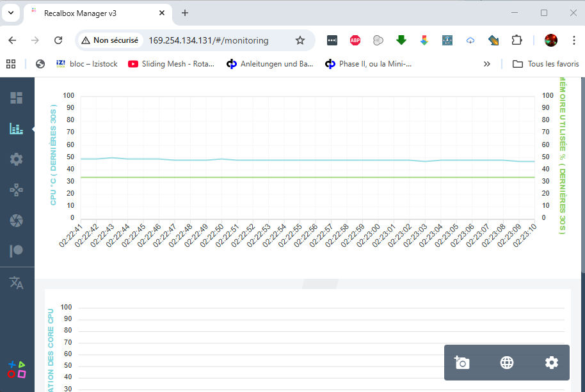The height and width of the screenshot is (392, 585).
Task: Select the monitoring chart icon in sidebar
Action: (x=17, y=129)
